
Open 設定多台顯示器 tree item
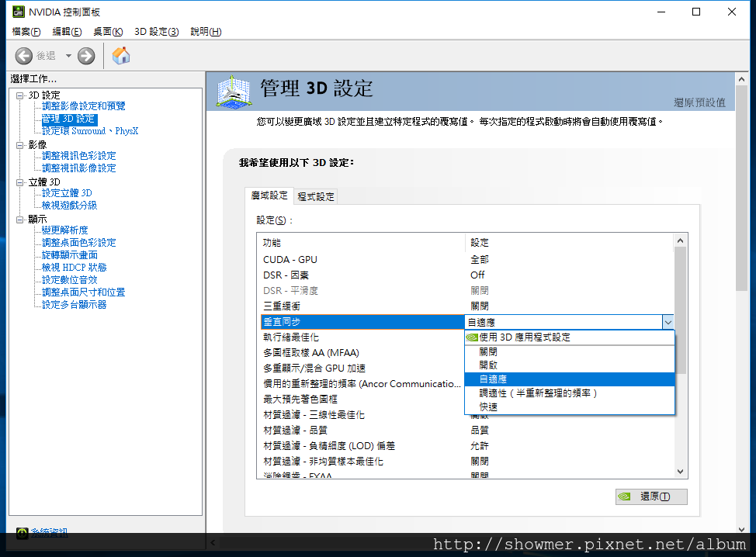[75, 305]
